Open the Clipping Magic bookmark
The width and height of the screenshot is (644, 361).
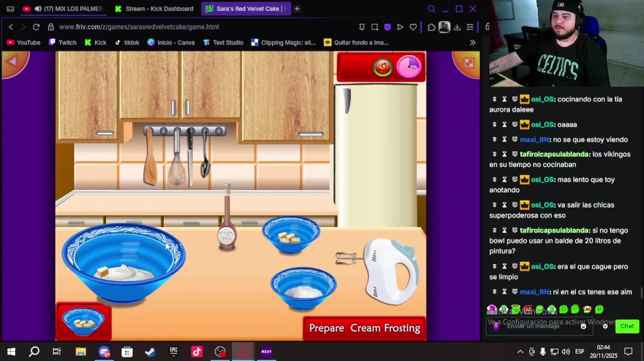point(283,43)
